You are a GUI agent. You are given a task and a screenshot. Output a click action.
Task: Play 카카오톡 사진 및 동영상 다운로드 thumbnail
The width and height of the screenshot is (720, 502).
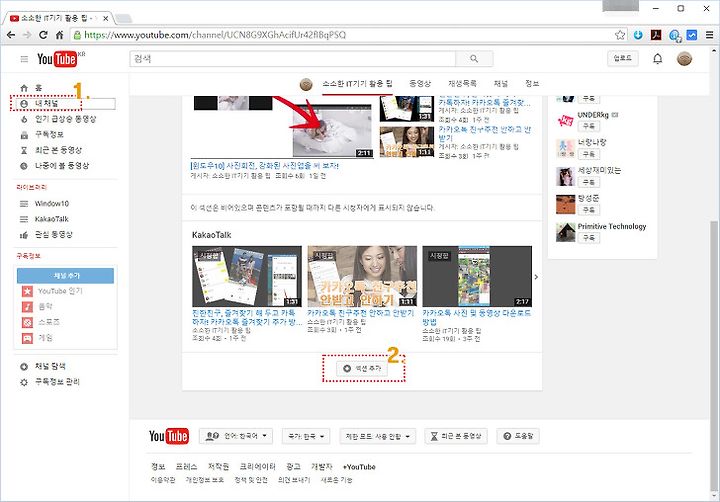[477, 276]
